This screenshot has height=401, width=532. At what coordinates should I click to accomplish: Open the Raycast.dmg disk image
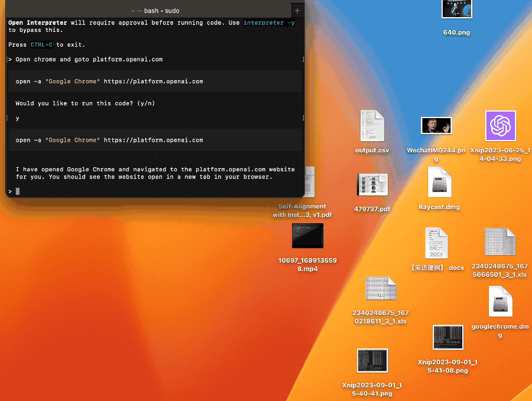click(439, 182)
